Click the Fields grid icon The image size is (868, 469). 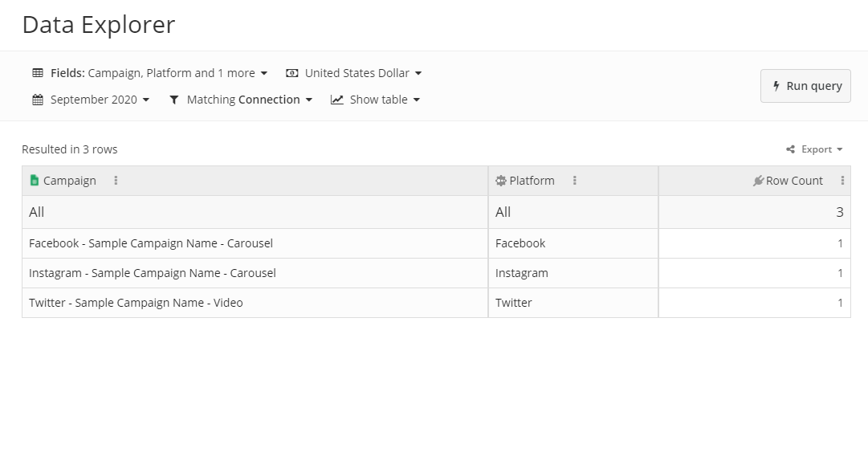tap(38, 72)
